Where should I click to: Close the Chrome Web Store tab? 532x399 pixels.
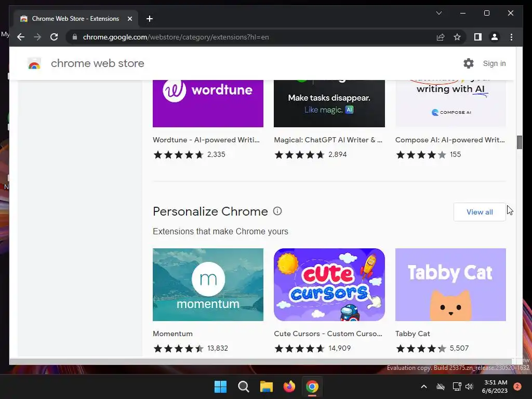point(129,19)
